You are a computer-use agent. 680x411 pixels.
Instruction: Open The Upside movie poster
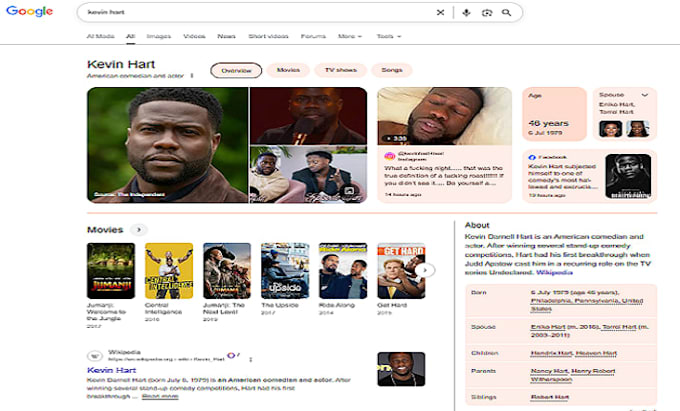click(x=285, y=271)
